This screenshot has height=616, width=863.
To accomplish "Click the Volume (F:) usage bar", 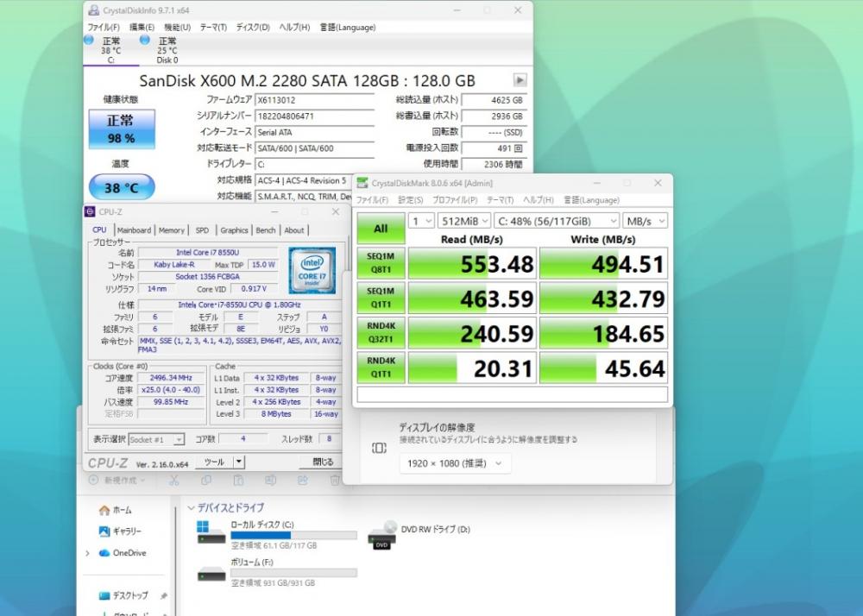I will coord(294,573).
